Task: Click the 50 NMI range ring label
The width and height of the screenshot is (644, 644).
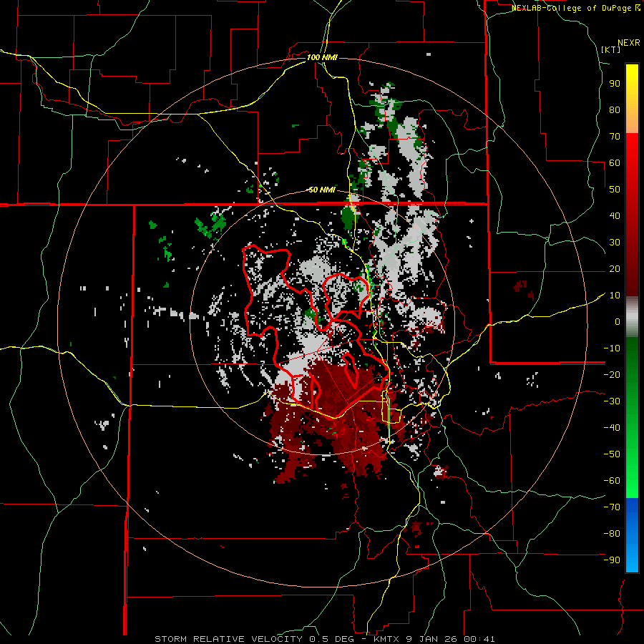Action: coord(322,190)
